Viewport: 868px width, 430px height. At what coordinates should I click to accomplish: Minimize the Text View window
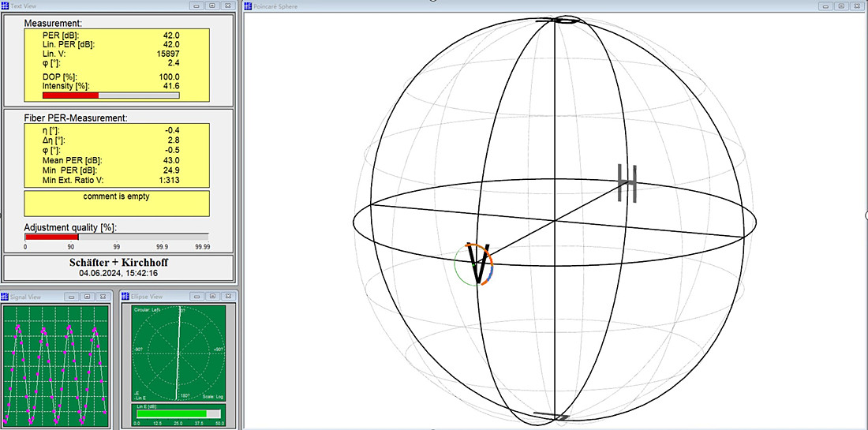pos(197,6)
